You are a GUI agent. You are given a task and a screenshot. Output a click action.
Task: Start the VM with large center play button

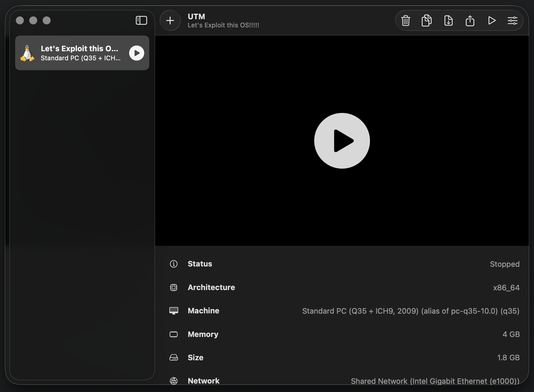(x=342, y=141)
